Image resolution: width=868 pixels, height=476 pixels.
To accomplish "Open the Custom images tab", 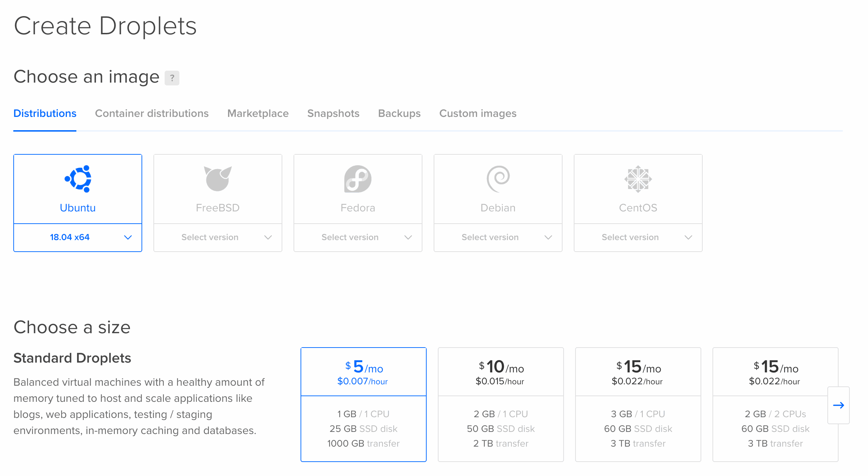I will pos(478,113).
